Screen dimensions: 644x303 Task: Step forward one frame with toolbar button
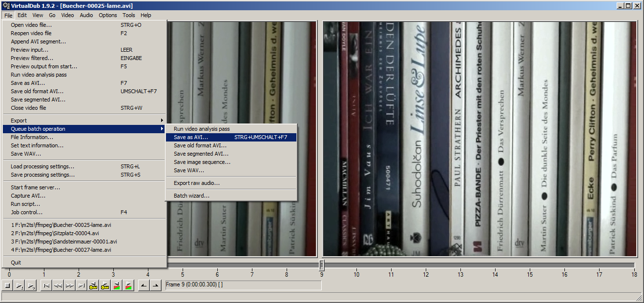[x=70, y=285]
